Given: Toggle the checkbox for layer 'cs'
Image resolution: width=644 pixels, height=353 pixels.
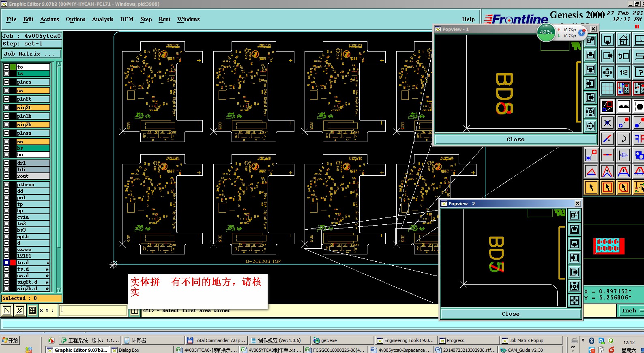Looking at the screenshot, I should 6,90.
